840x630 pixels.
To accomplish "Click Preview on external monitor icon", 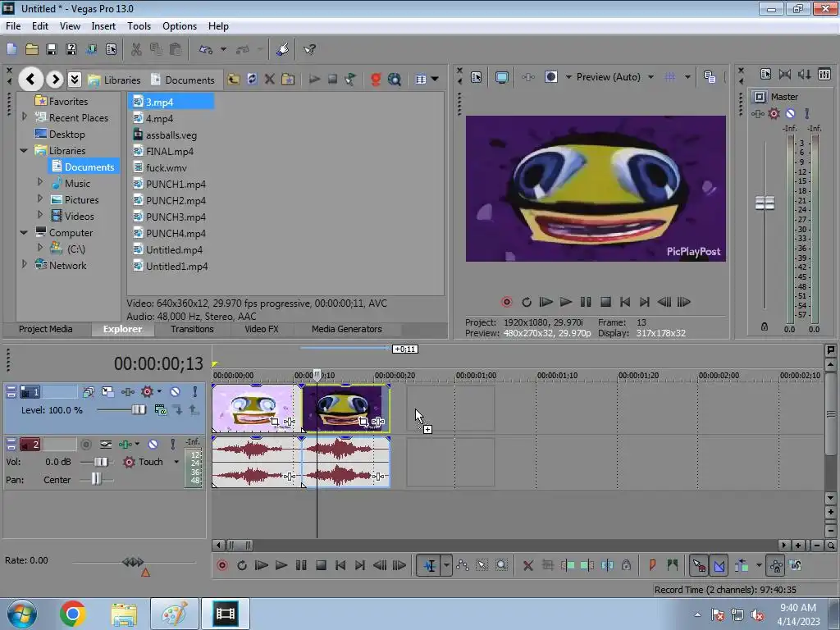I will (502, 77).
